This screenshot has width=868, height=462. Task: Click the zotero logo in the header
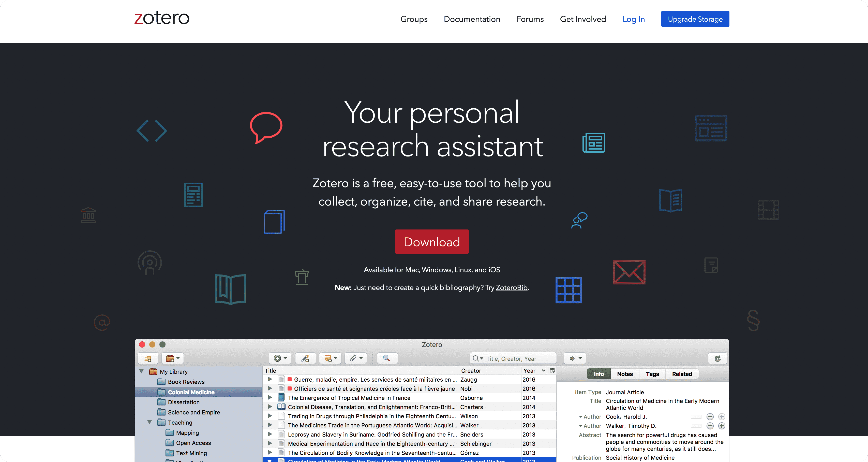coord(162,18)
